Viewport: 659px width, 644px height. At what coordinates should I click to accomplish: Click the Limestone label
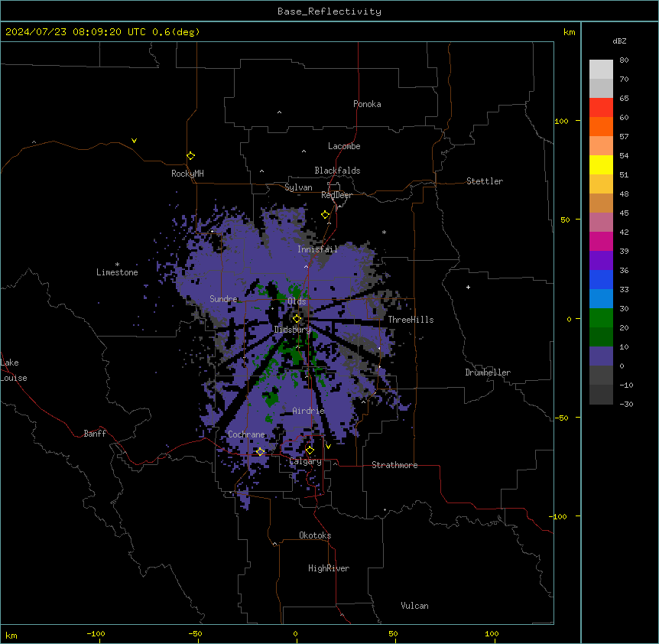coord(117,272)
